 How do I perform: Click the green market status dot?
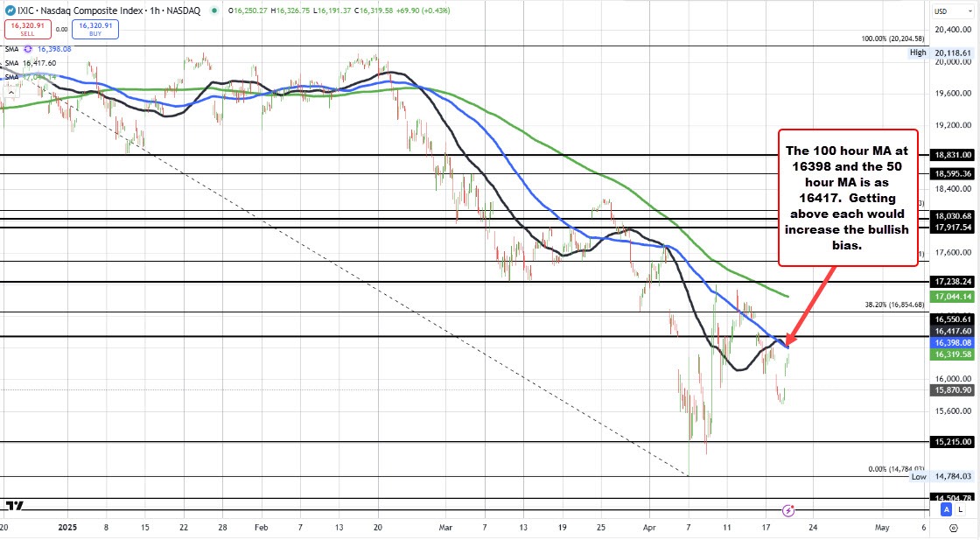coord(213,11)
